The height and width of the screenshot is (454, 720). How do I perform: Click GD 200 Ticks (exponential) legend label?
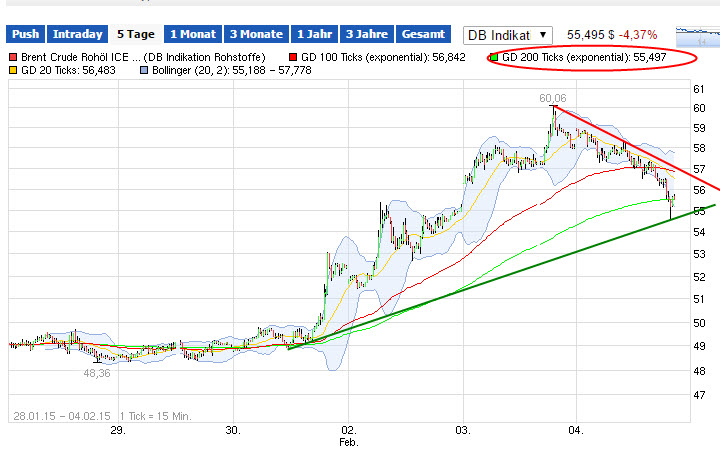click(x=584, y=57)
